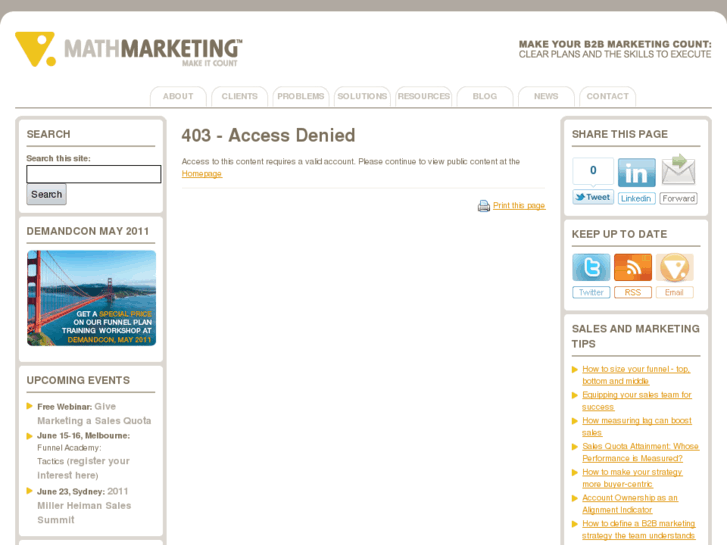Open the Twitter bird icon
The image size is (727, 545).
click(591, 267)
